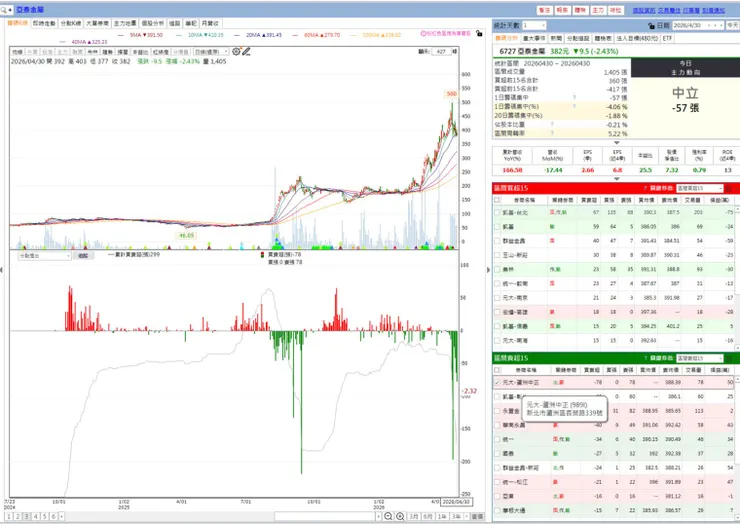Viewport: 740px width, 524px height.
Task: Select layout page 3 button
Action: click(x=27, y=516)
